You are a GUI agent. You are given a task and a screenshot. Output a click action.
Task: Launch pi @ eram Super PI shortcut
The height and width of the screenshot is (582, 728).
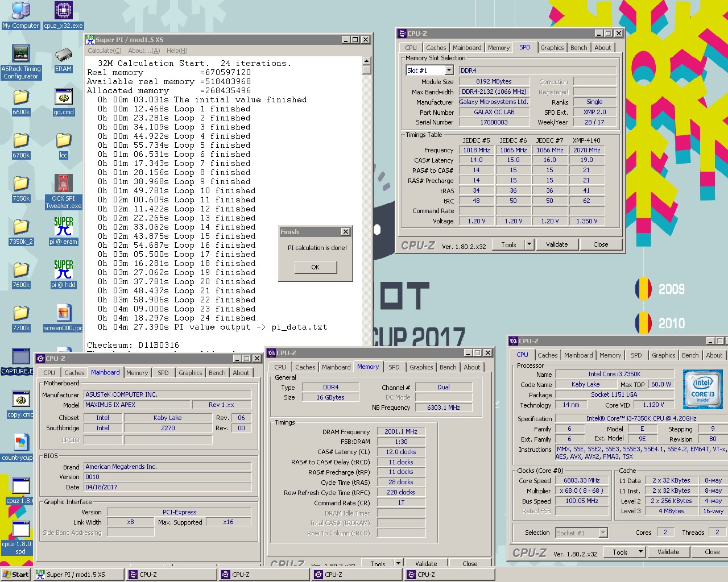pyautogui.click(x=63, y=231)
